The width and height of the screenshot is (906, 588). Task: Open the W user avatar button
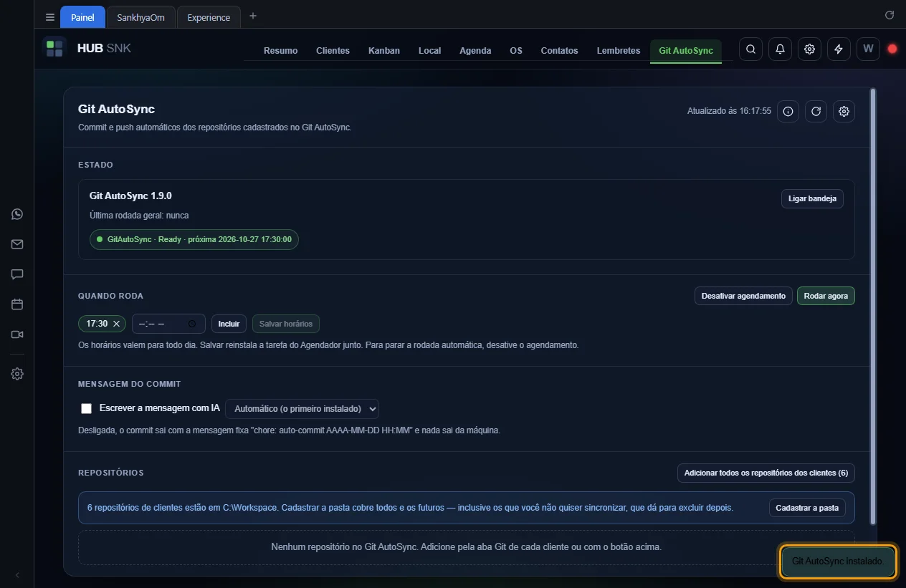868,49
